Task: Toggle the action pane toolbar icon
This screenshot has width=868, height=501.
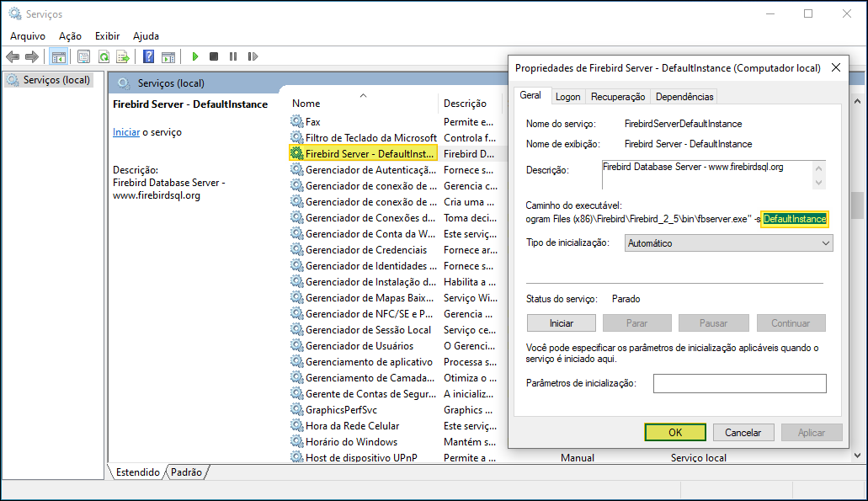Action: pyautogui.click(x=168, y=56)
